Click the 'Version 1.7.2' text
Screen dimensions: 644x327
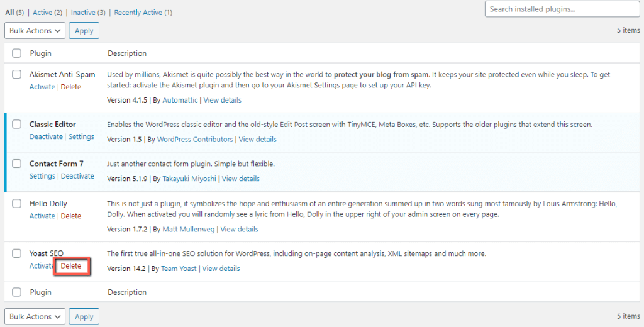tap(127, 230)
